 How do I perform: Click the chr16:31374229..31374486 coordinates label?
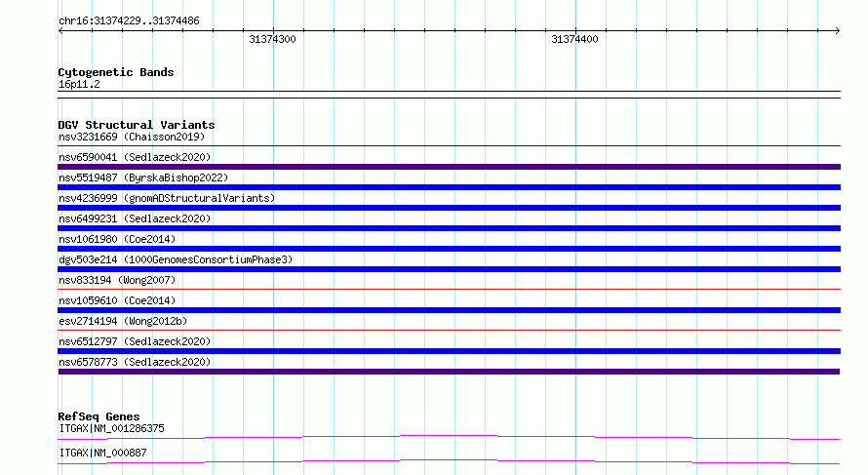(x=129, y=21)
